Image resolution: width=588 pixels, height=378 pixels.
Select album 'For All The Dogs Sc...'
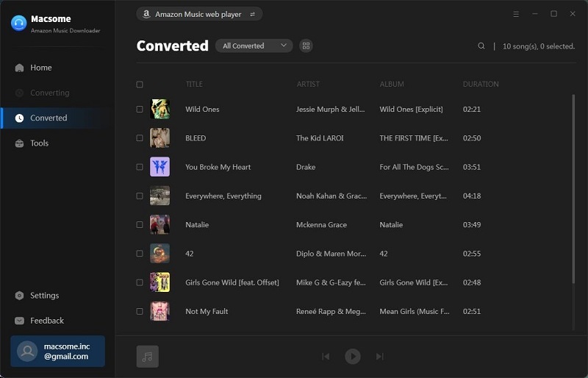click(x=414, y=167)
